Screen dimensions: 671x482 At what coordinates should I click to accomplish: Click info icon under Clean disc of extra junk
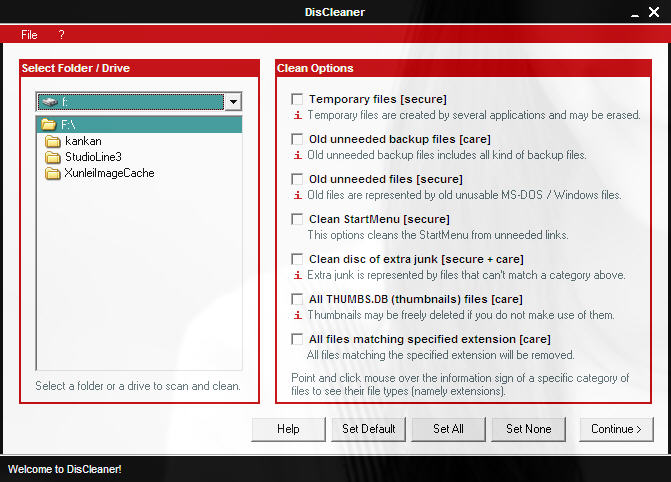(x=296, y=275)
